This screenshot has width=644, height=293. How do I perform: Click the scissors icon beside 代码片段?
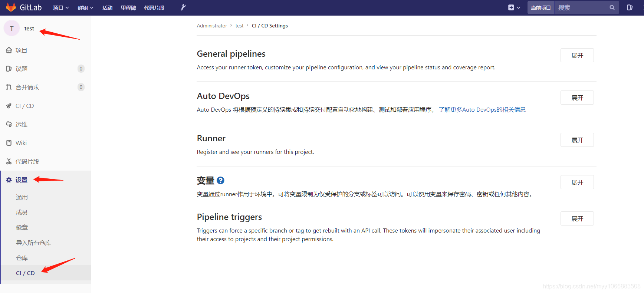[9, 161]
